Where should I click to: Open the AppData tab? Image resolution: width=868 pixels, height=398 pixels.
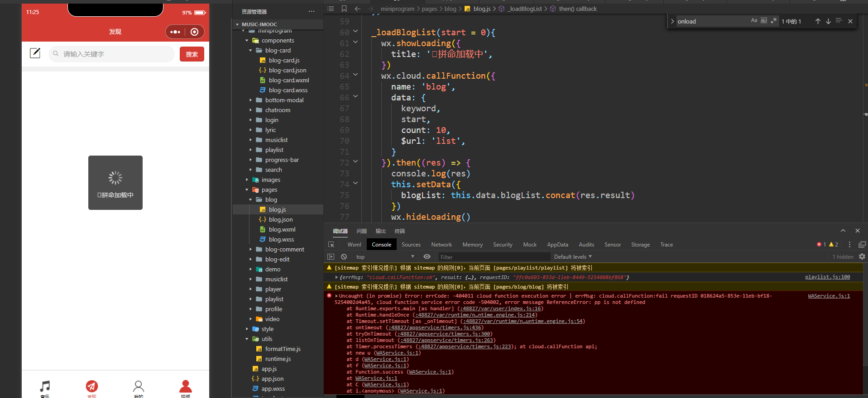pyautogui.click(x=557, y=245)
